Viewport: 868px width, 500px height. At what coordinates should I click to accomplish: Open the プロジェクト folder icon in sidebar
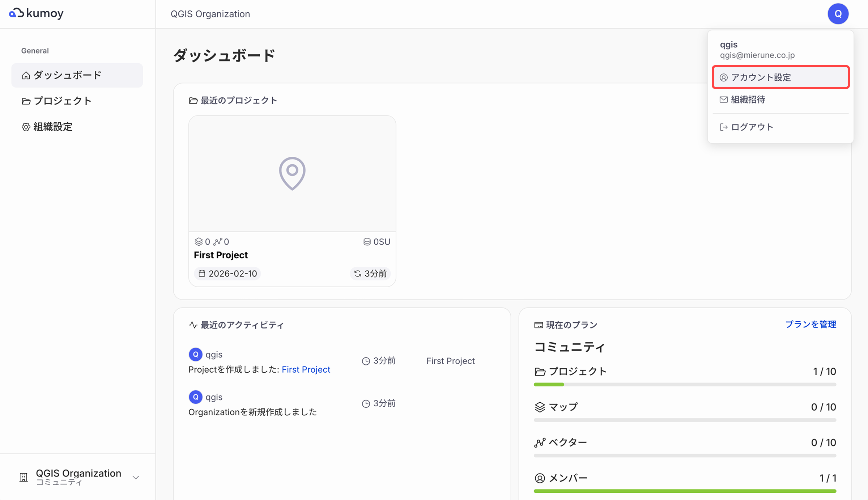pos(26,101)
